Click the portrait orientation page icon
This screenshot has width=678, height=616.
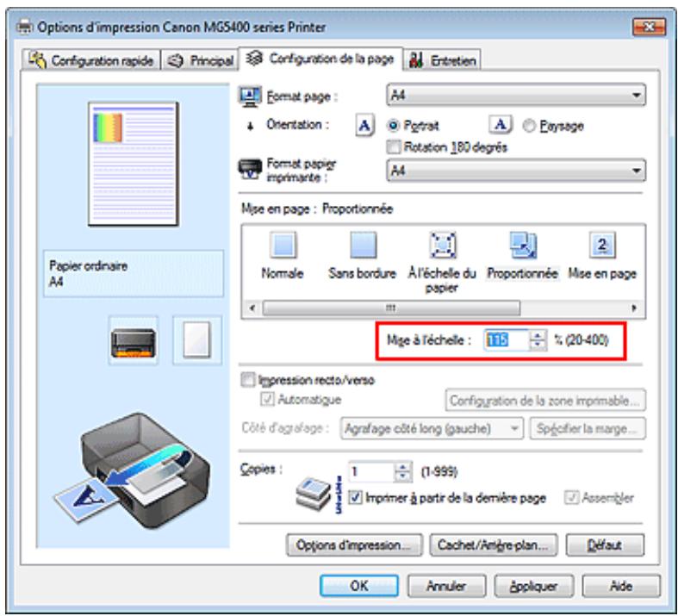tap(364, 126)
